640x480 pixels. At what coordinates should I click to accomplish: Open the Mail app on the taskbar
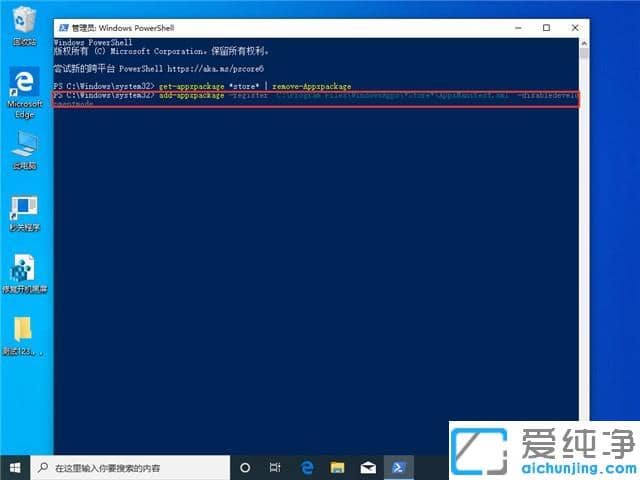(368, 468)
